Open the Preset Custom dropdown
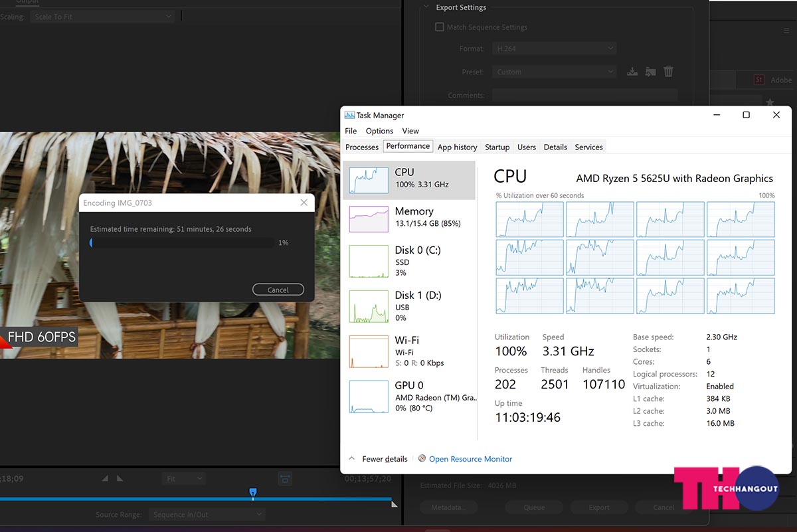Viewport: 797px width, 532px height. pos(555,72)
